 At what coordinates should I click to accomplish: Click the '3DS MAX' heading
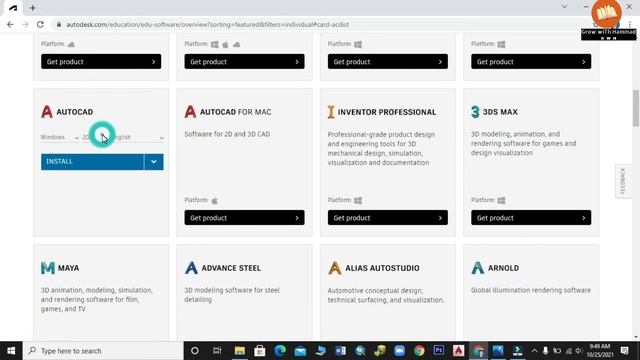pyautogui.click(x=500, y=112)
